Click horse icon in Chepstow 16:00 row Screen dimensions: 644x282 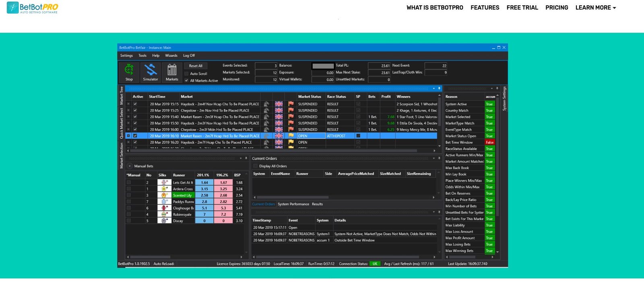click(x=266, y=130)
